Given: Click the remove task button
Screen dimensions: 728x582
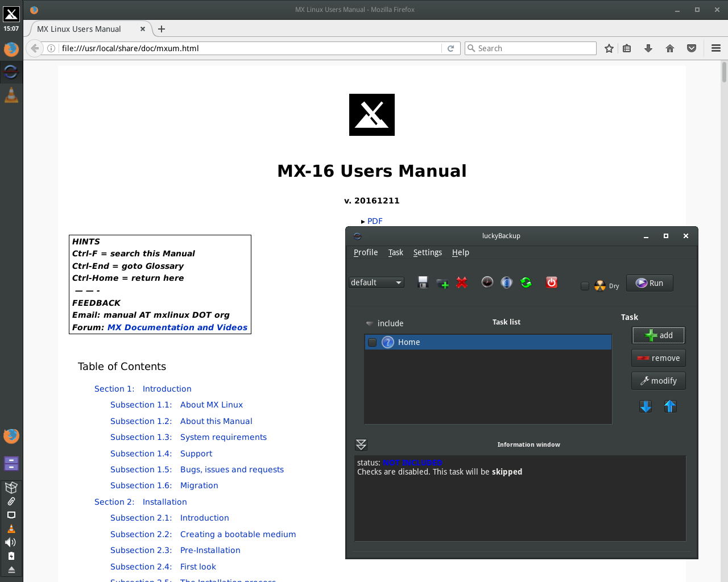Looking at the screenshot, I should (x=659, y=358).
